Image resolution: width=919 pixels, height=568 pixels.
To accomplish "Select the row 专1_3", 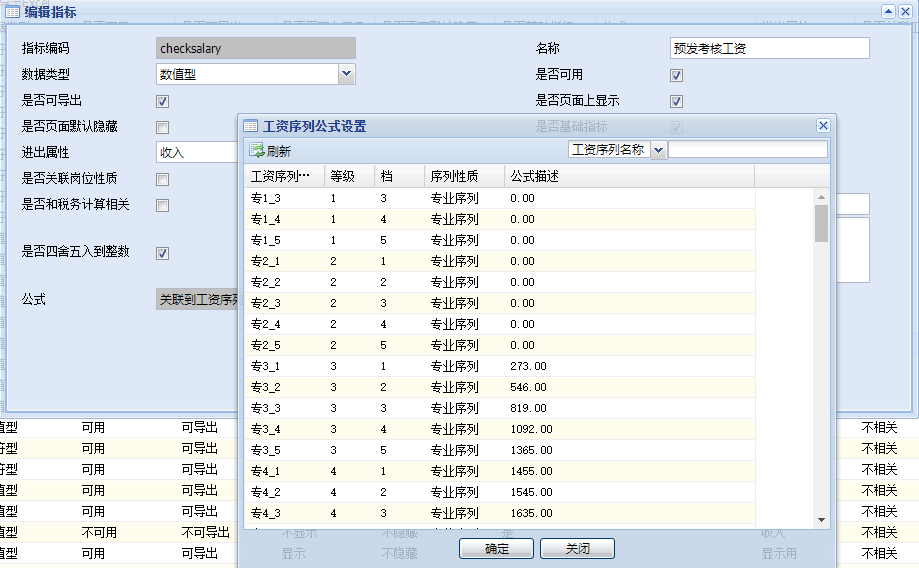I will (499, 198).
